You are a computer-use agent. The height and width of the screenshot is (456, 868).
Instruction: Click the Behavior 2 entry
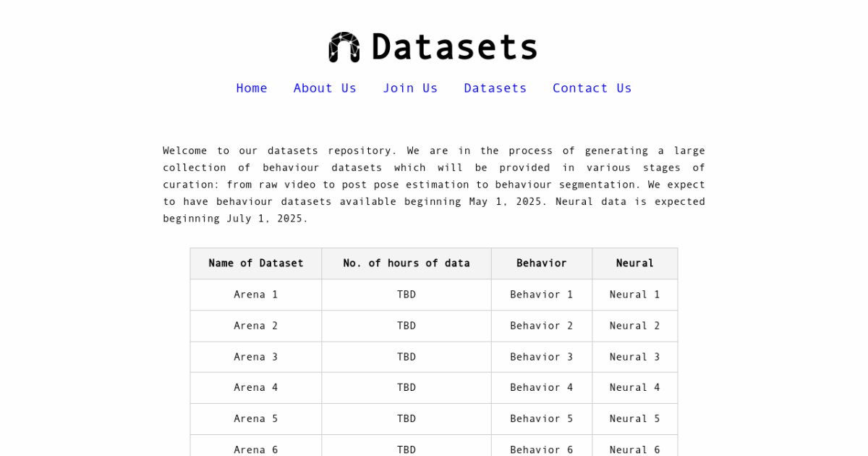coord(542,326)
